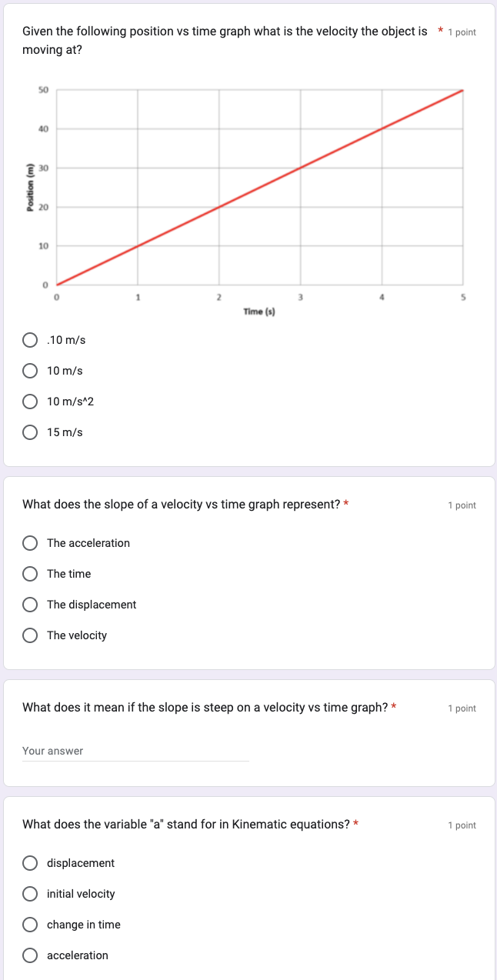This screenshot has width=497, height=980.
Task: Click the red required asterisk on first question
Action: (440, 32)
